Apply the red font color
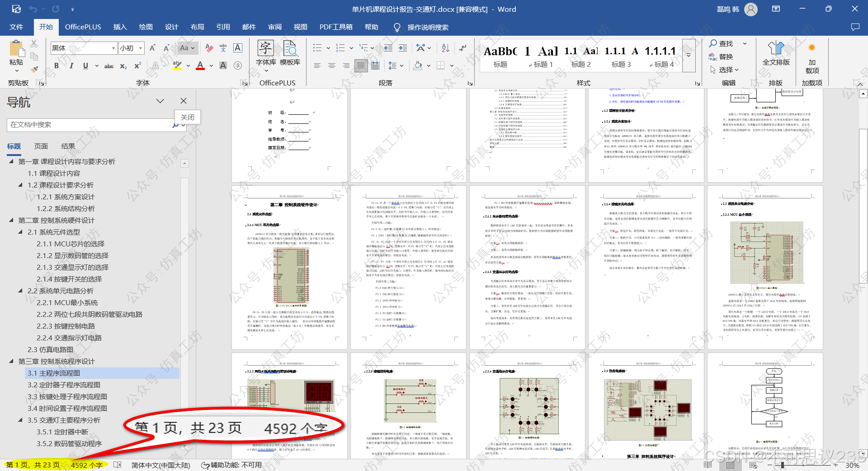Image resolution: width=868 pixels, height=471 pixels. 200,66
